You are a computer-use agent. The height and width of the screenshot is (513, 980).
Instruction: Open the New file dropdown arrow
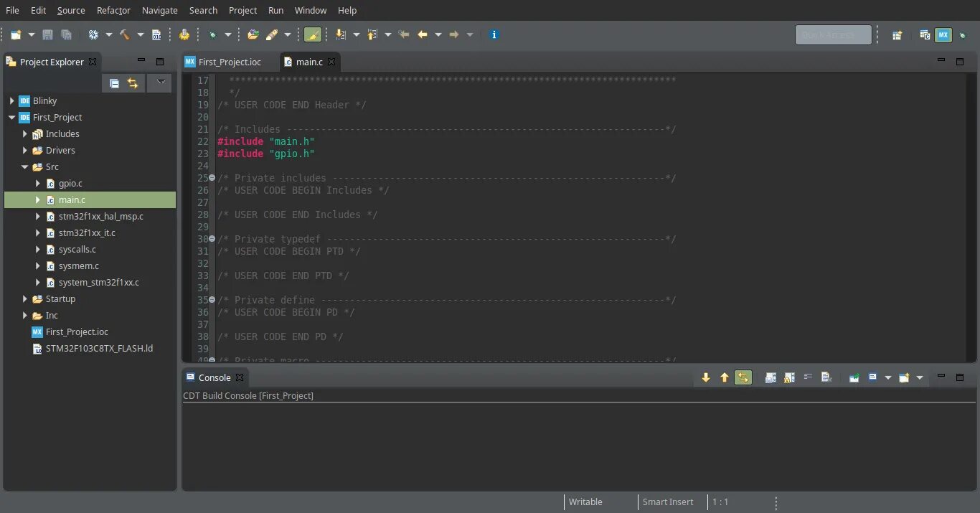[32, 34]
